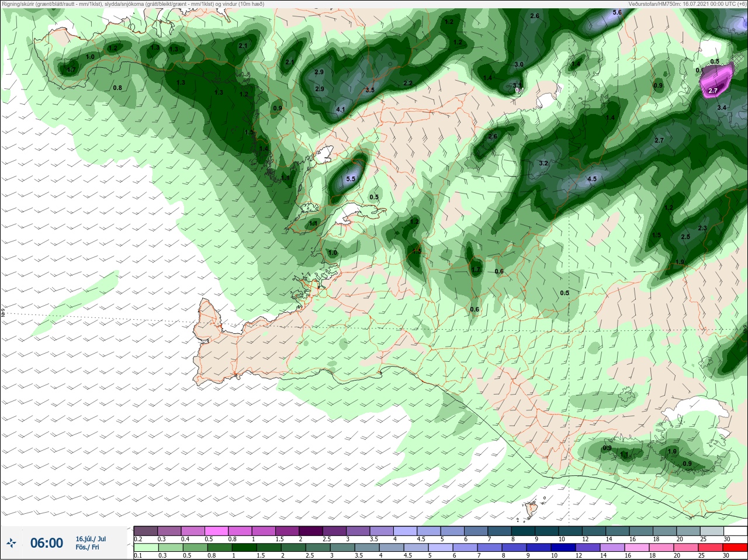The height and width of the screenshot is (560, 748).
Task: Pick the dark purple 2 swatch in upper legend row
Action: point(310,531)
